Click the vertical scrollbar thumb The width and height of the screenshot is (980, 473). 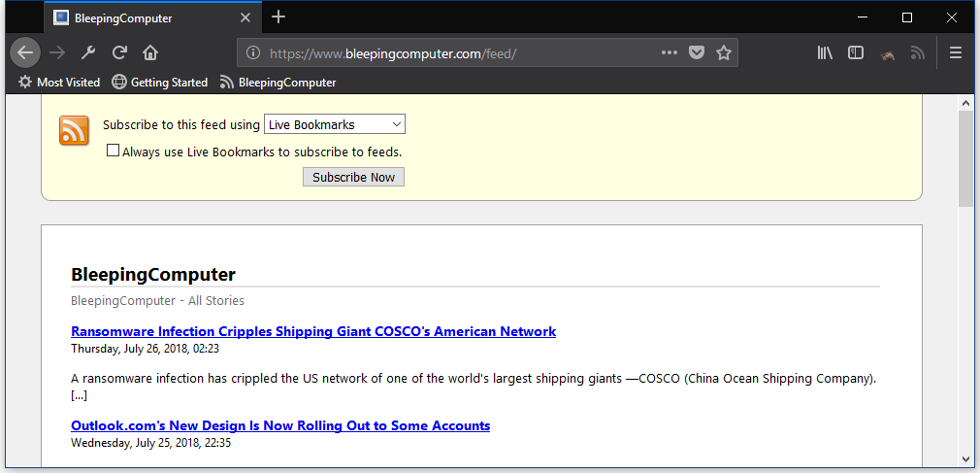pos(965,159)
